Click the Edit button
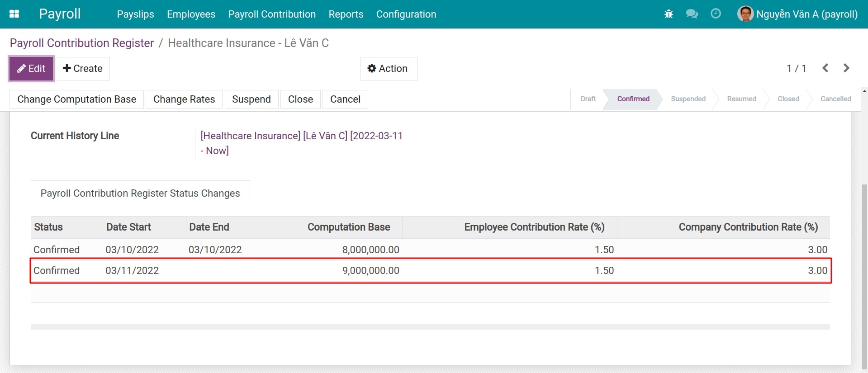Image resolution: width=868 pixels, height=373 pixels. (31, 69)
